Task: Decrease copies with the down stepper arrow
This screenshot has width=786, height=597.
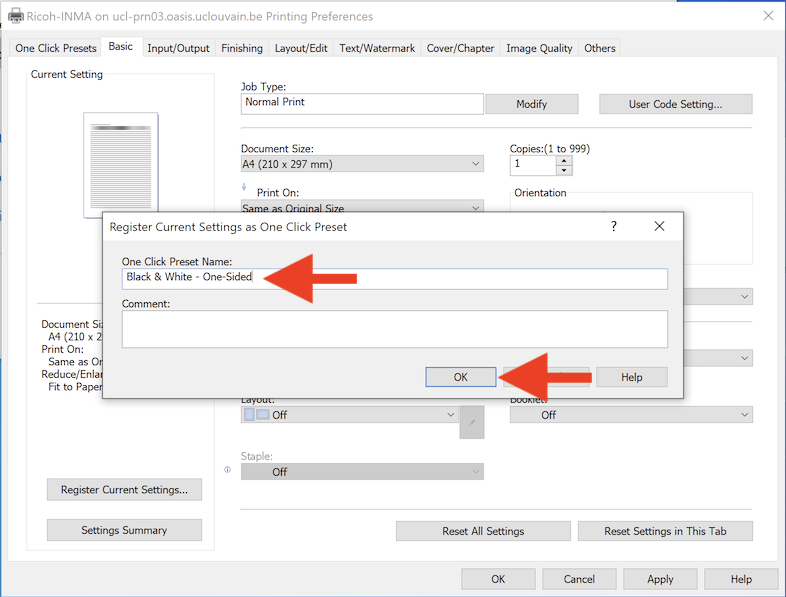Action: click(564, 170)
